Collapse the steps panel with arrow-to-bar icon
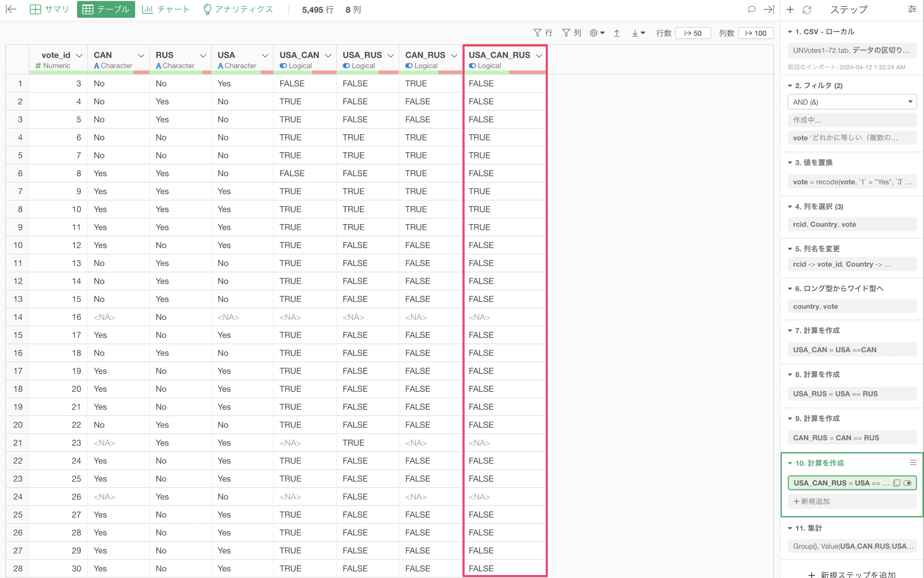 pos(769,9)
